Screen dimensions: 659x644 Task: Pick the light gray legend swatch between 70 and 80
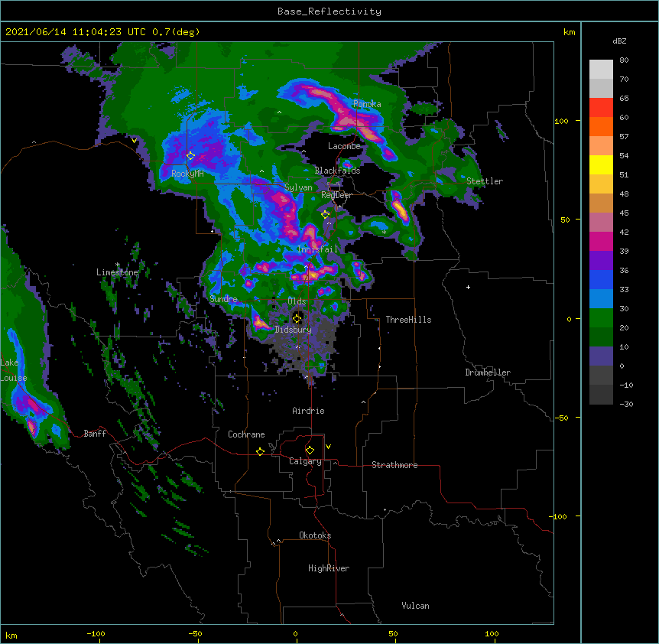tap(601, 70)
